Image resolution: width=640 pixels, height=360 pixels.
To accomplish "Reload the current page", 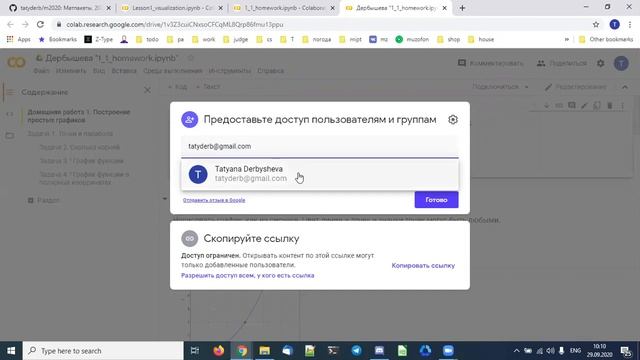I will (x=40, y=24).
